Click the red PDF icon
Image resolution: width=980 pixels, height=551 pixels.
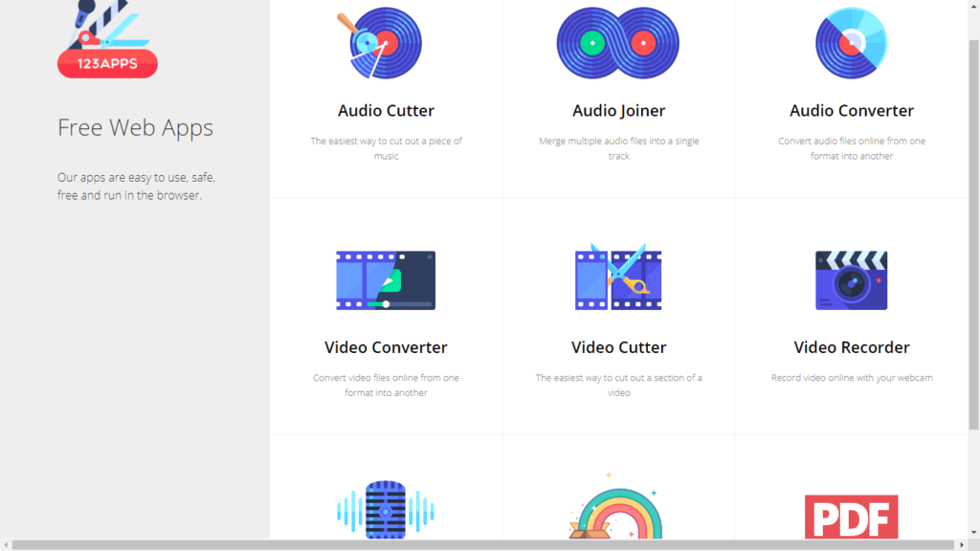coord(851,517)
